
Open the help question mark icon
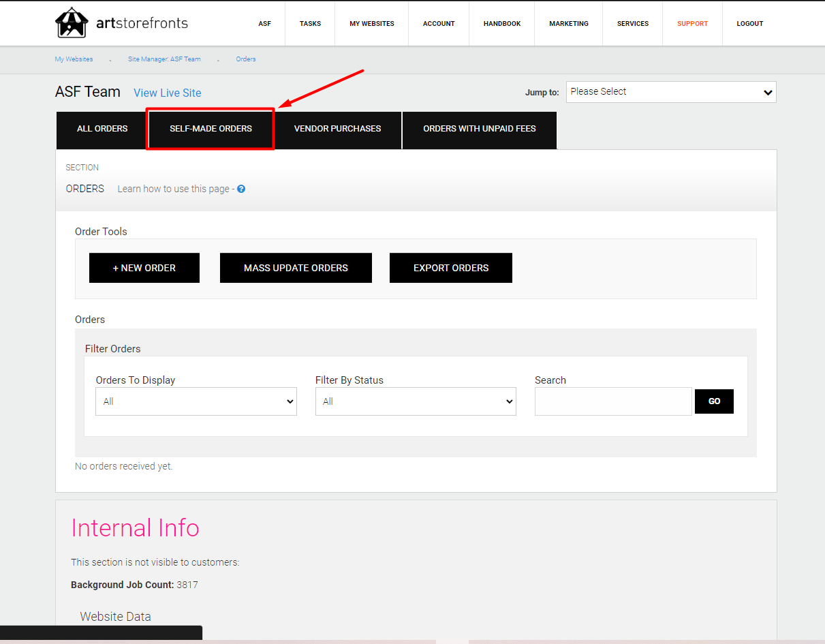[241, 189]
